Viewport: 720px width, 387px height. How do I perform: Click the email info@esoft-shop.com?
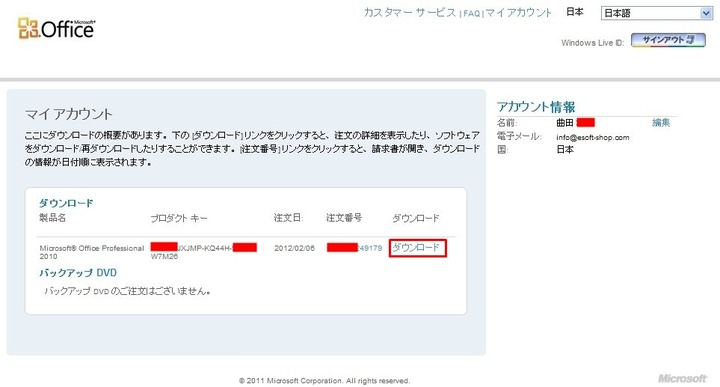click(593, 137)
